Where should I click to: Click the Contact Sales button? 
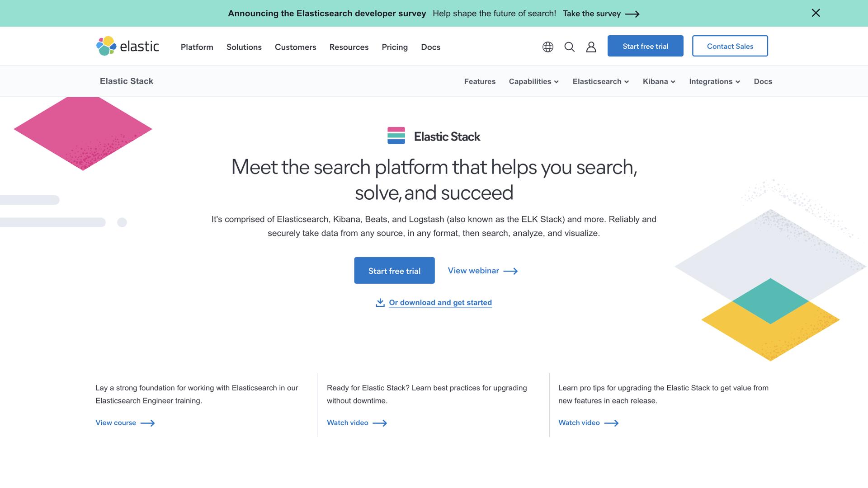coord(730,46)
